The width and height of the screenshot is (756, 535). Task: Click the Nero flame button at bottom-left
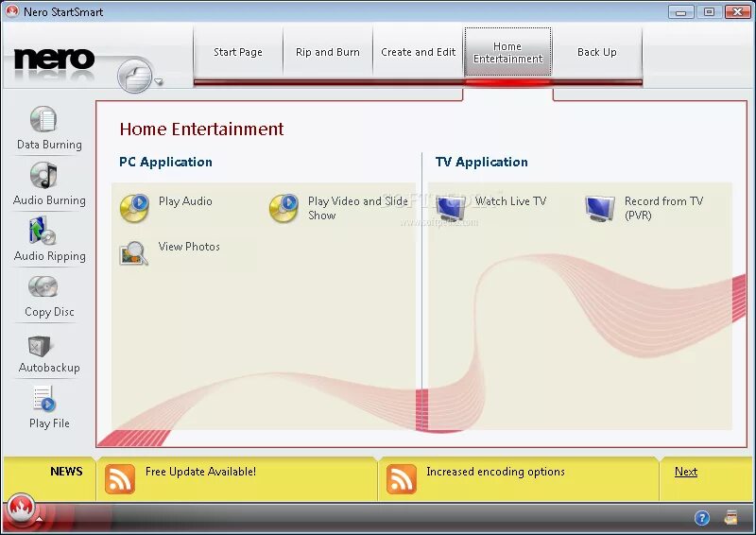tap(21, 508)
